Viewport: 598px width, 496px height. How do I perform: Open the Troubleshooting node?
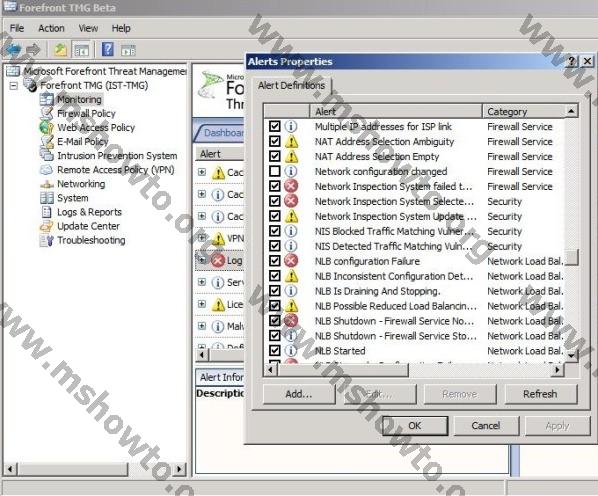tap(91, 240)
